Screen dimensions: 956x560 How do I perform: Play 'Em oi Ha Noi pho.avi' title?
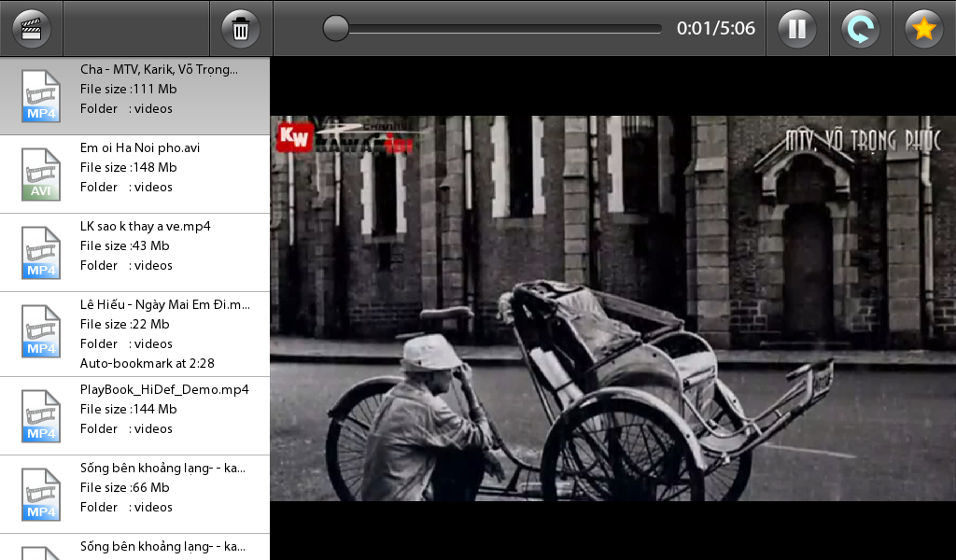click(x=140, y=147)
